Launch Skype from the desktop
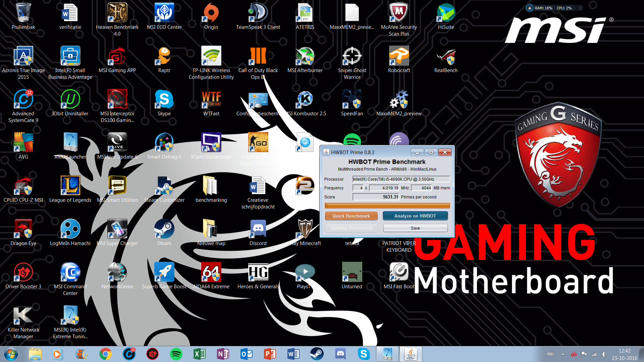The image size is (644, 362). click(x=164, y=103)
